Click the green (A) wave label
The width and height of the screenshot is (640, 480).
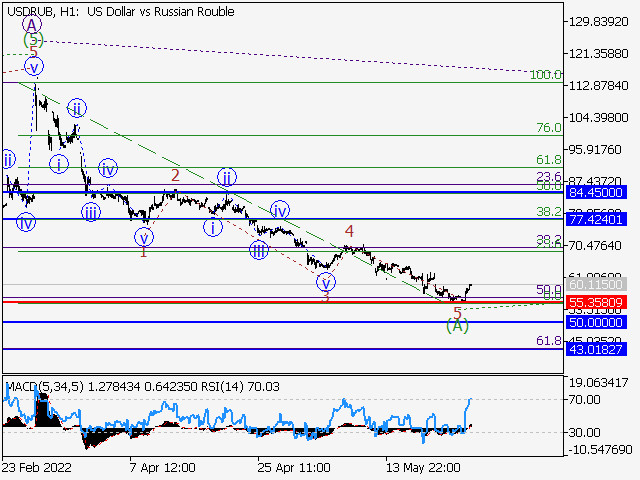457,326
